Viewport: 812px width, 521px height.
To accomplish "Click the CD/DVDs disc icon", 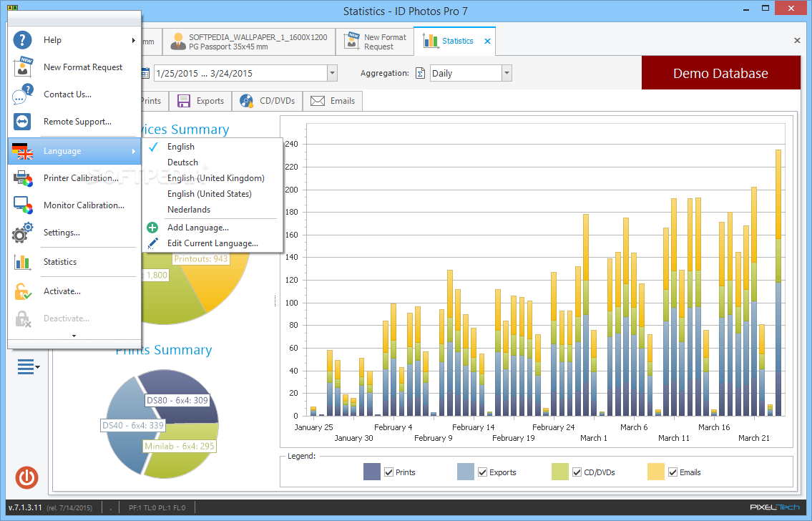I will point(247,101).
